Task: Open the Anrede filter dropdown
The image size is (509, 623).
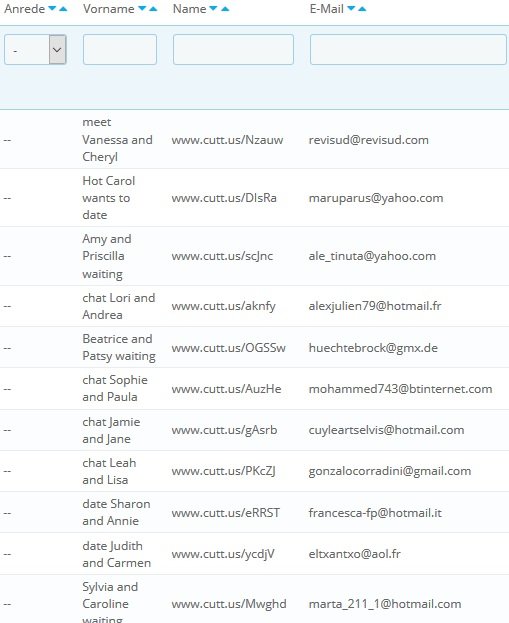Action: (x=35, y=50)
